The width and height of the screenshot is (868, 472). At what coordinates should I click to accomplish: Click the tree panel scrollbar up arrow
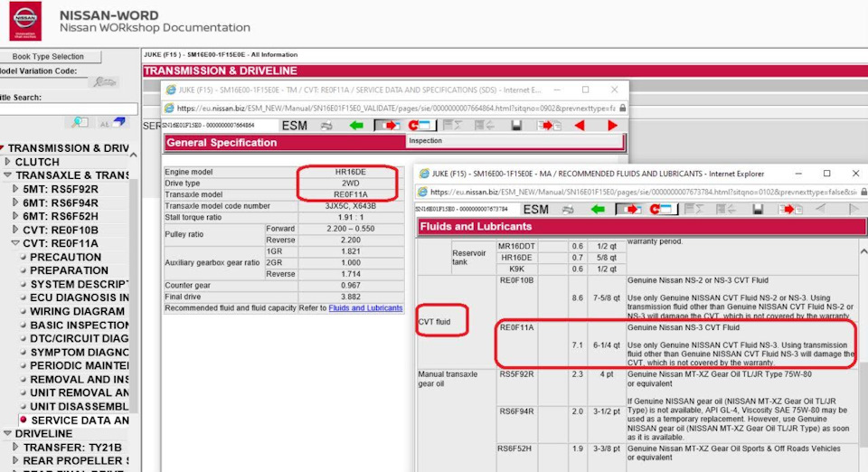(x=134, y=156)
